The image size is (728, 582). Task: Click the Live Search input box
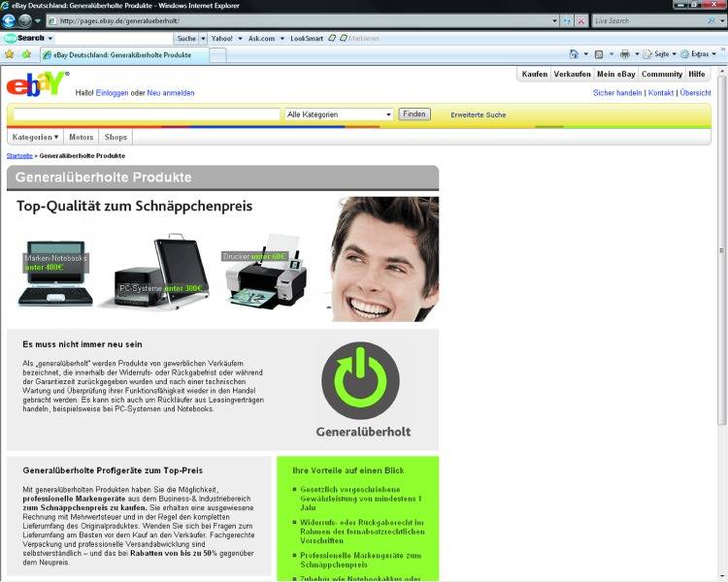(648, 21)
